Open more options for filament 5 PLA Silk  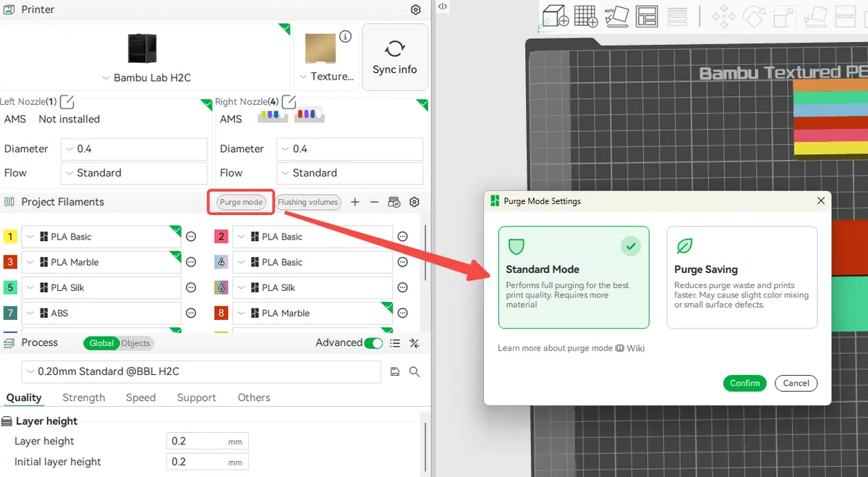coord(192,287)
